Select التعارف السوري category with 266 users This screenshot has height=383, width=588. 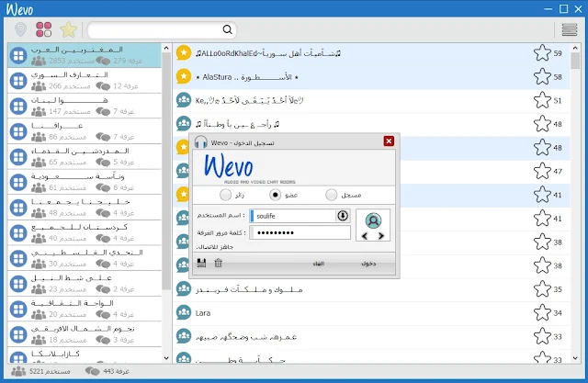coord(85,81)
